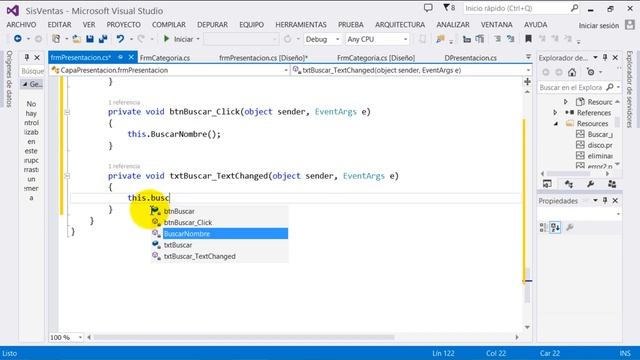
Task: Collapse the Resources folder node
Action: (x=556, y=123)
